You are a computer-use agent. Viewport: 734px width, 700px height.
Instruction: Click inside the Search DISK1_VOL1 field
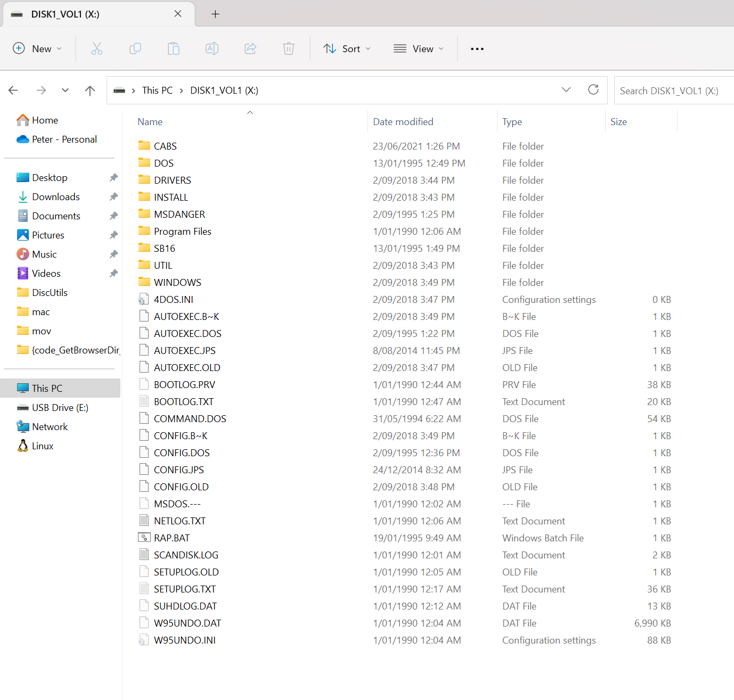click(672, 90)
